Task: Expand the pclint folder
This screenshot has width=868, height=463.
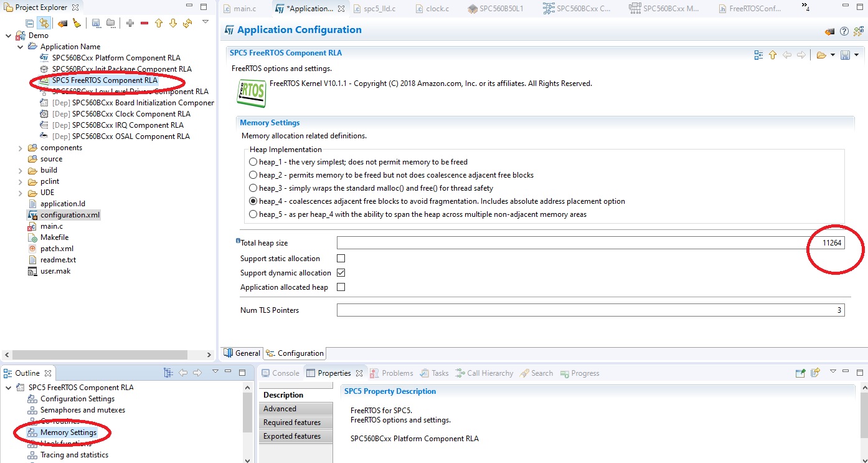Action: coord(20,181)
